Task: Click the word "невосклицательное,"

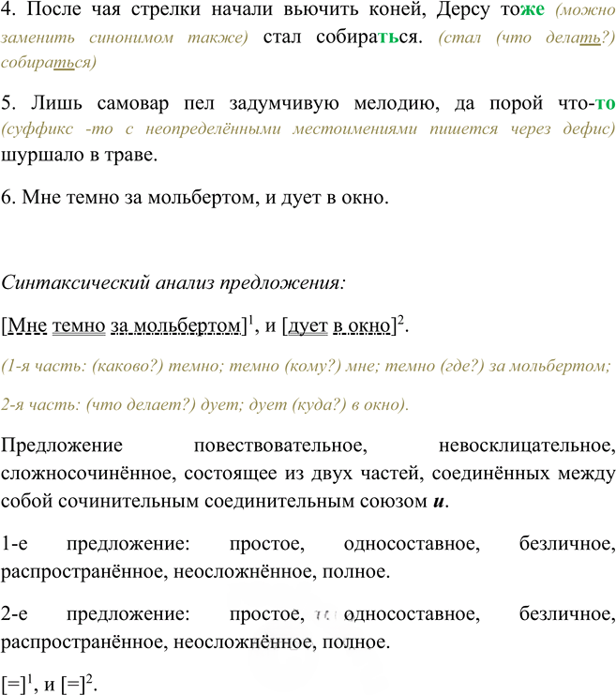Action: pyautogui.click(x=527, y=446)
